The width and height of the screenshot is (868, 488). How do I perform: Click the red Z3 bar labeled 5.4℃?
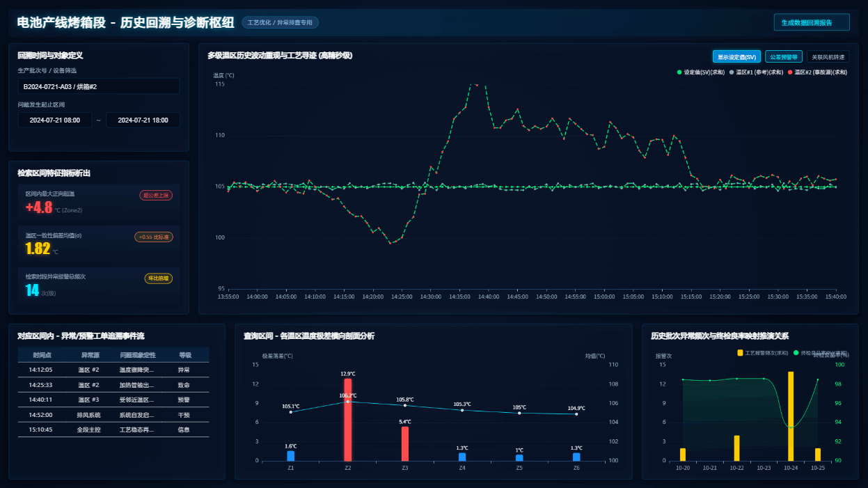[x=405, y=443]
